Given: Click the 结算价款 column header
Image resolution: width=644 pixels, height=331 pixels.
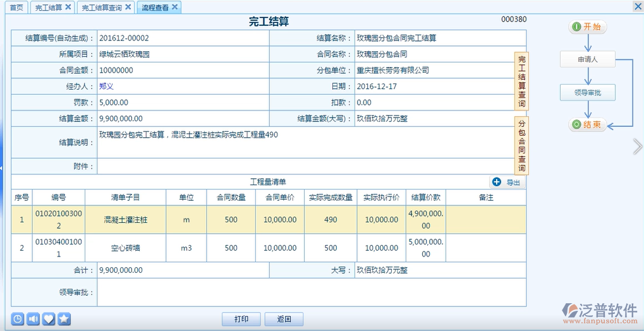Looking at the screenshot, I should tap(426, 198).
